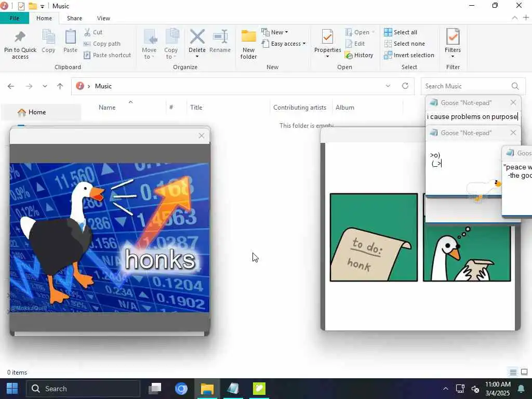Select Cut in Clipboard group
Viewport: 532px width, 399px height.
pos(94,32)
